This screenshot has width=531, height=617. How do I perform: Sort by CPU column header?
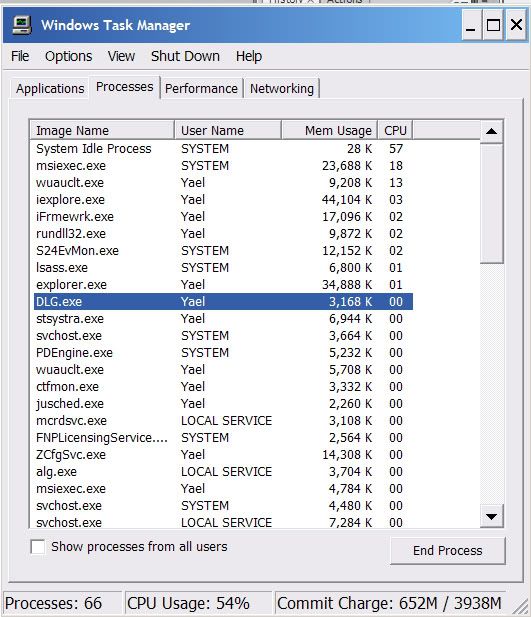[x=395, y=130]
